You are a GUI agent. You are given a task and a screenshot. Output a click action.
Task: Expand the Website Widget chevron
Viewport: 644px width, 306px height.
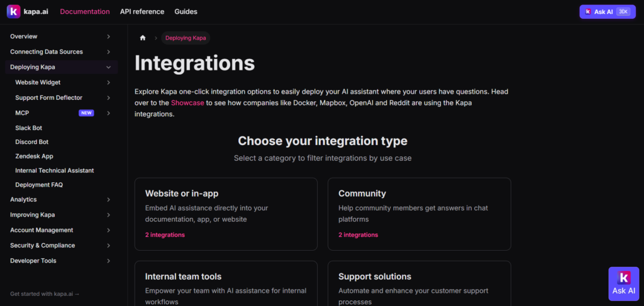click(x=108, y=82)
